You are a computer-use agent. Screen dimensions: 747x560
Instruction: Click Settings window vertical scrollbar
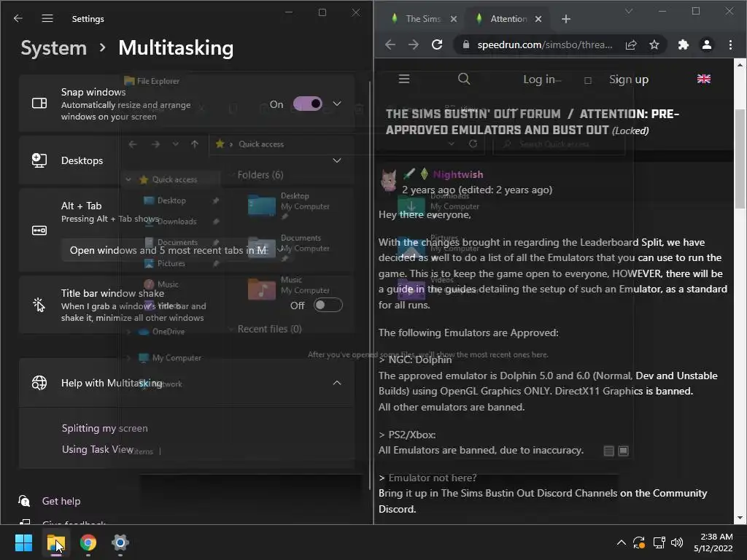[x=370, y=286]
